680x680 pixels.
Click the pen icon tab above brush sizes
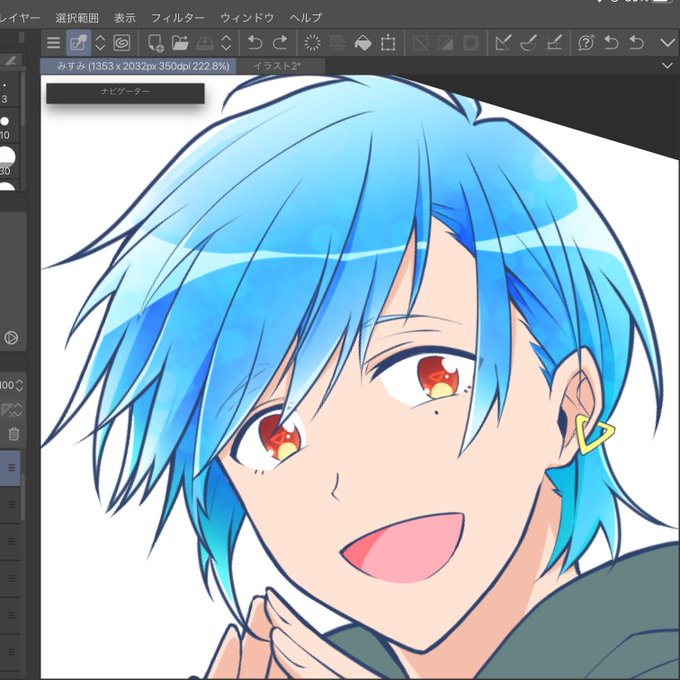click(x=11, y=60)
